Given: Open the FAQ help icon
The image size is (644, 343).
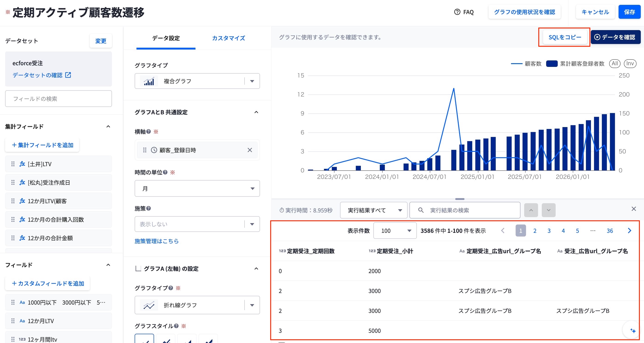Looking at the screenshot, I should 457,12.
